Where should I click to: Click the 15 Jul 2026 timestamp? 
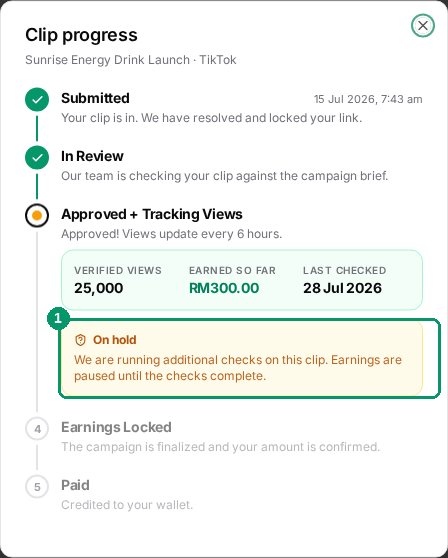coord(368,99)
